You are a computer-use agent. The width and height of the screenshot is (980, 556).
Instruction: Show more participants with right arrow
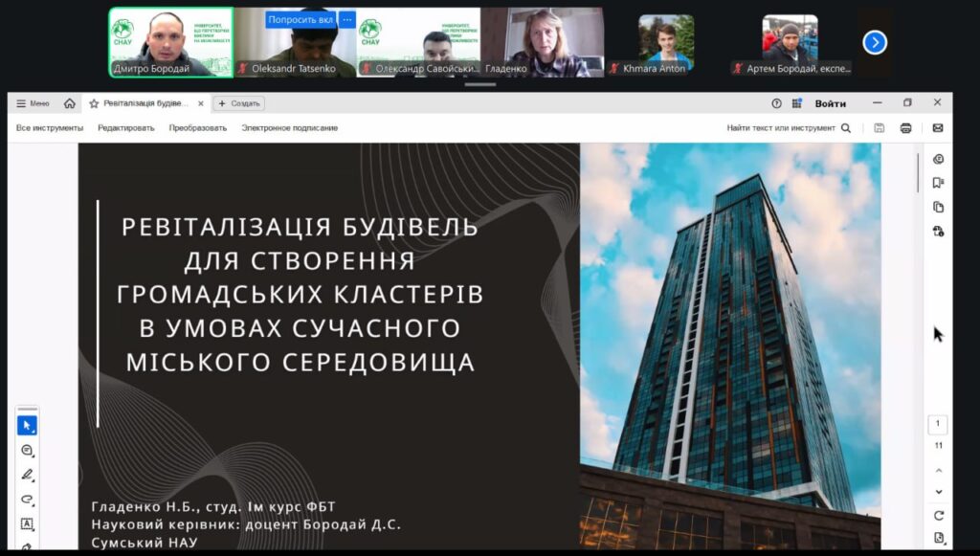click(x=875, y=42)
